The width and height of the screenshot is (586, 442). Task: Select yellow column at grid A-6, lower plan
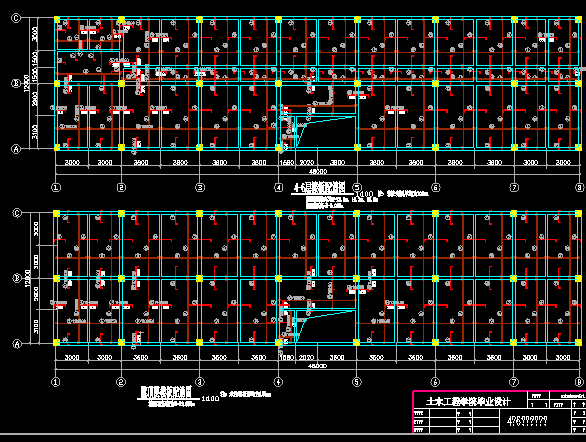435,342
